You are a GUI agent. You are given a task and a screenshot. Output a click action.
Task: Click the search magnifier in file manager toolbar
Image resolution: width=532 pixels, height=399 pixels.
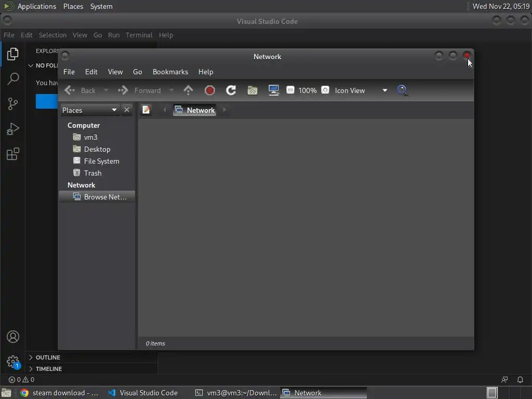[x=402, y=90]
